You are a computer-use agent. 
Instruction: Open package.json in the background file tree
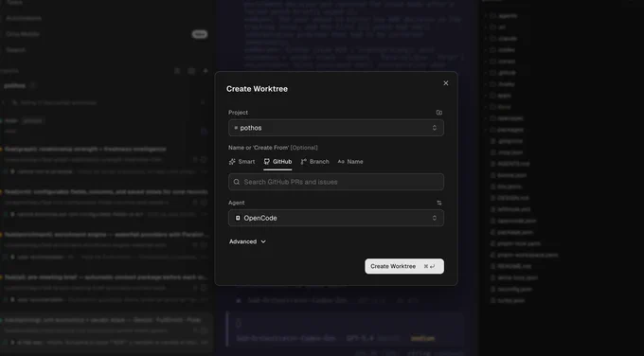(515, 232)
